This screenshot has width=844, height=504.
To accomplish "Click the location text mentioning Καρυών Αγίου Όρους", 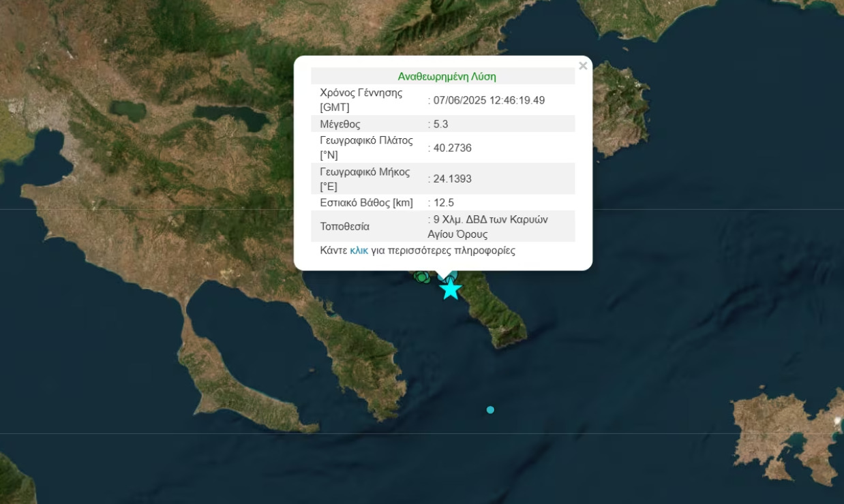I will pos(489,227).
